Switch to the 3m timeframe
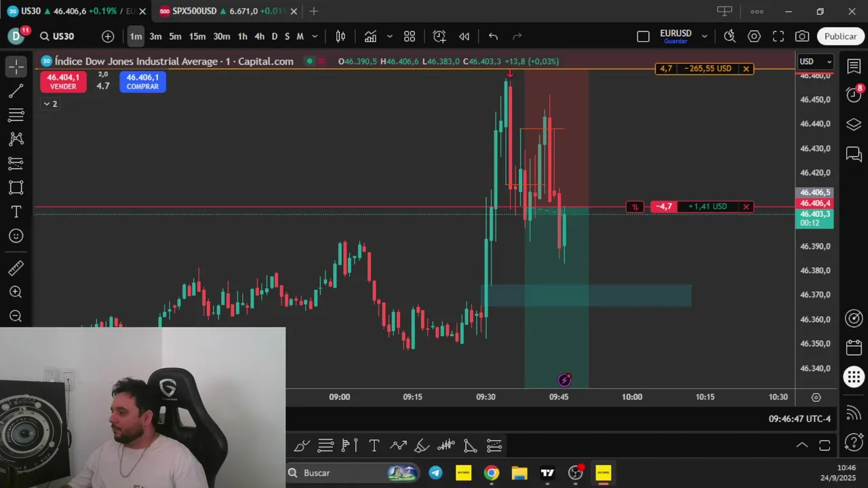The width and height of the screenshot is (868, 488). (x=155, y=37)
